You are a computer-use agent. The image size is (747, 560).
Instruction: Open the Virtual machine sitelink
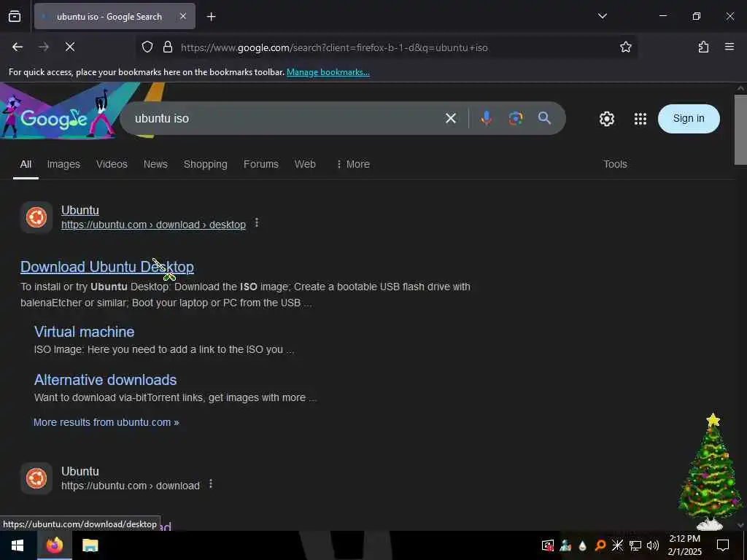(85, 332)
